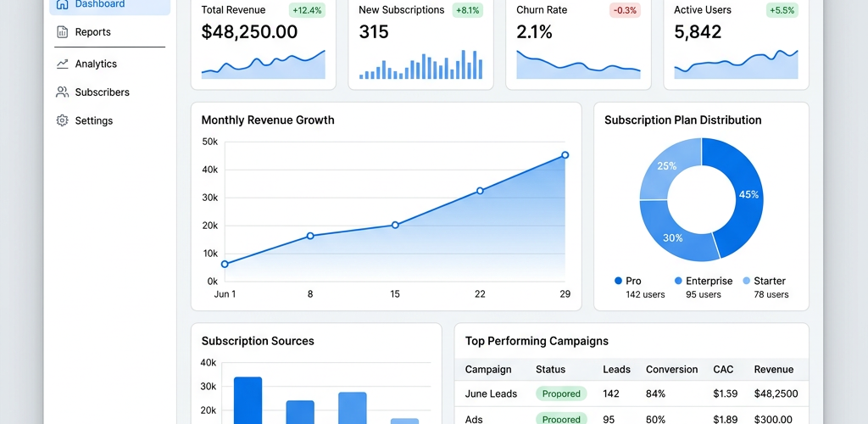Click the Pro legend color dot
The image size is (868, 424).
tap(618, 281)
